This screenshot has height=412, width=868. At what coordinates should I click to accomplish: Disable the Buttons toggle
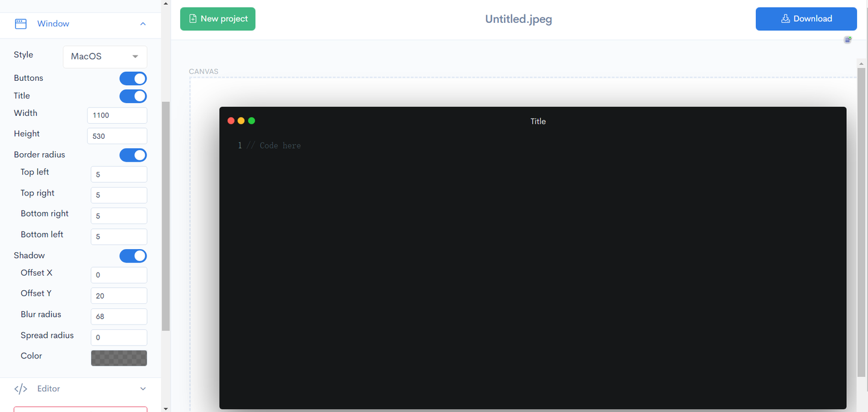tap(133, 78)
